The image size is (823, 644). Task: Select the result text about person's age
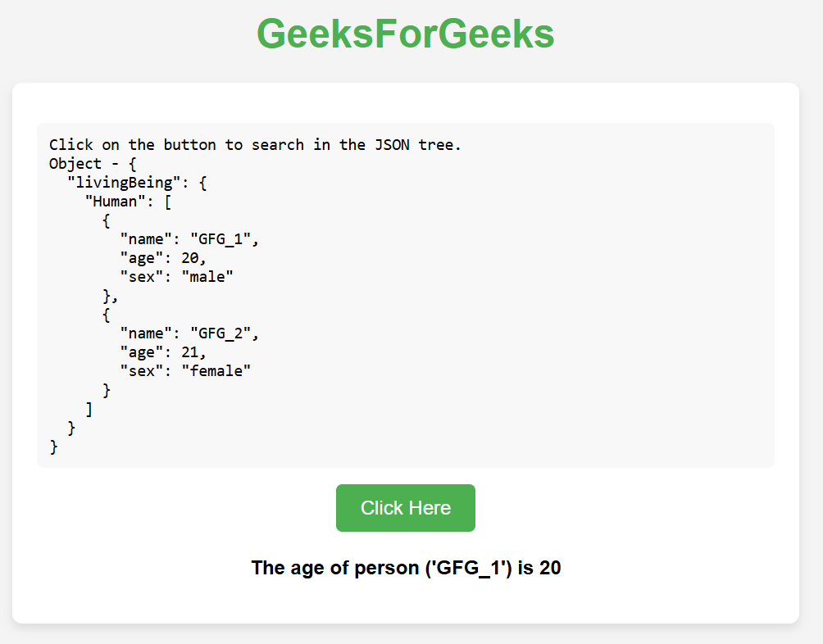[x=405, y=568]
